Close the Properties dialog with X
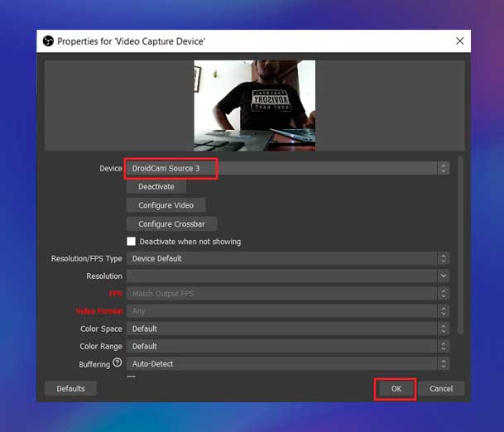Viewport: 504px width, 432px height. (459, 41)
